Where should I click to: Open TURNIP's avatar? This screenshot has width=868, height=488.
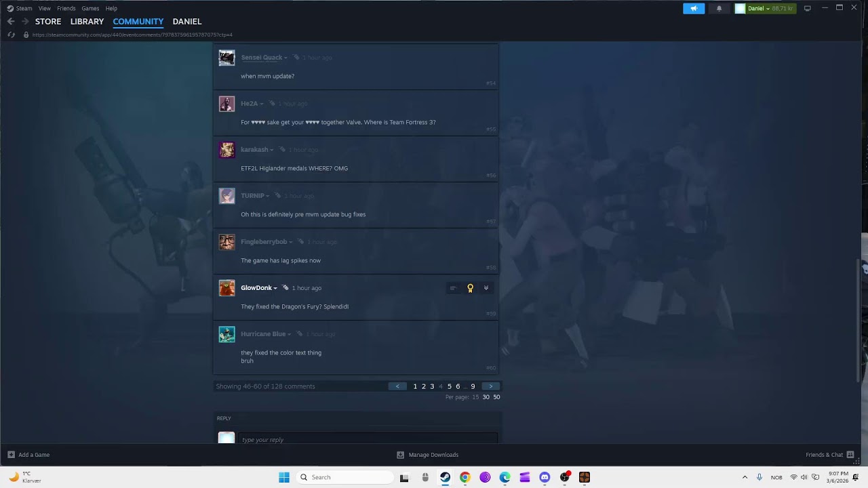tap(226, 196)
